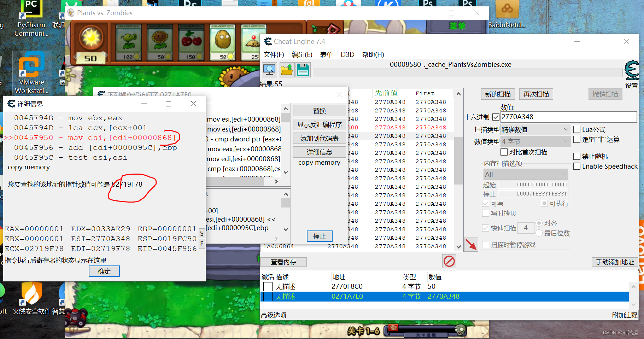The image size is (644, 339).
Task: Click the S register button
Action: [x=202, y=233]
